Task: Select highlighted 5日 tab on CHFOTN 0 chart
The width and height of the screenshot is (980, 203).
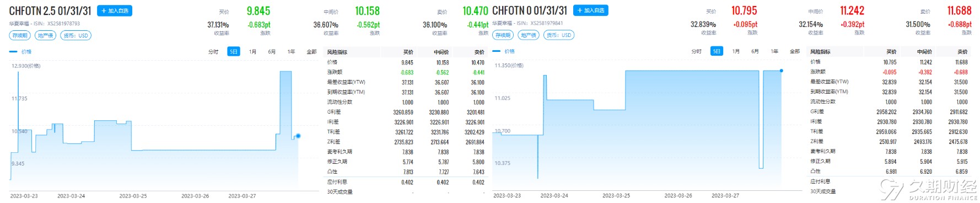Action: (717, 51)
